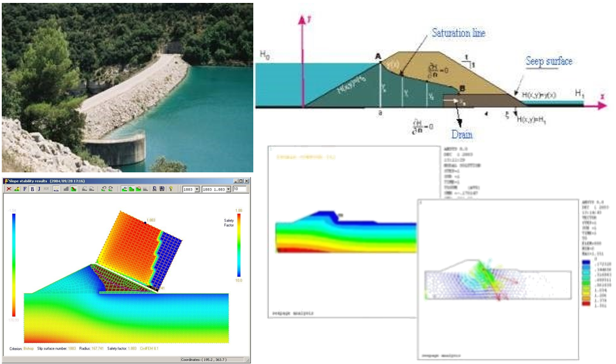This screenshot has width=616, height=364.
Task: Click the Safety Factor color scale bar
Action: (239, 245)
